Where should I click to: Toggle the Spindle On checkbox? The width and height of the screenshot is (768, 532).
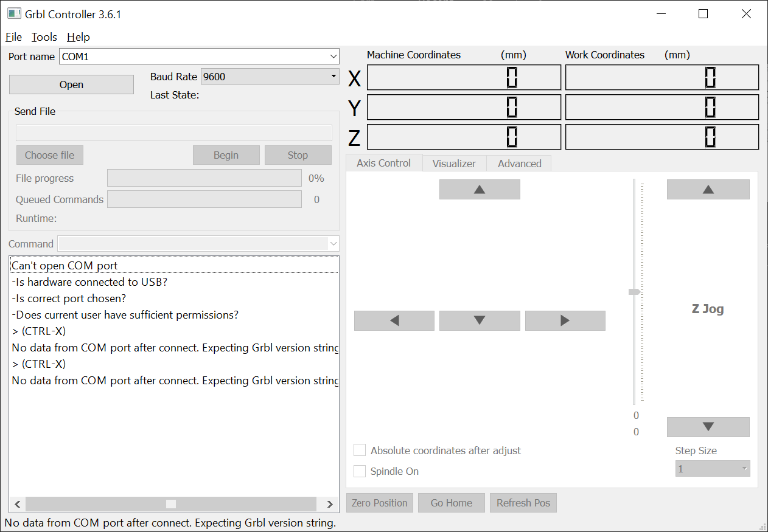(360, 471)
